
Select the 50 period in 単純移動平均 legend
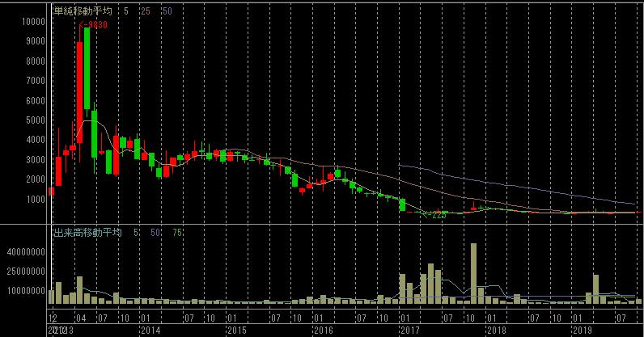click(x=167, y=11)
